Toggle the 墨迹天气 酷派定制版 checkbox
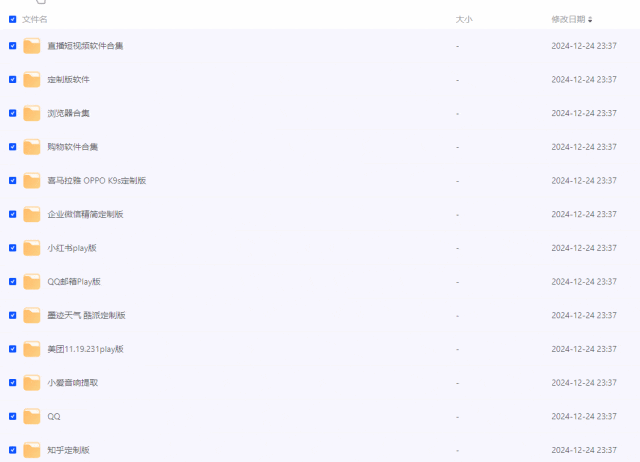This screenshot has width=640, height=462. [x=13, y=315]
